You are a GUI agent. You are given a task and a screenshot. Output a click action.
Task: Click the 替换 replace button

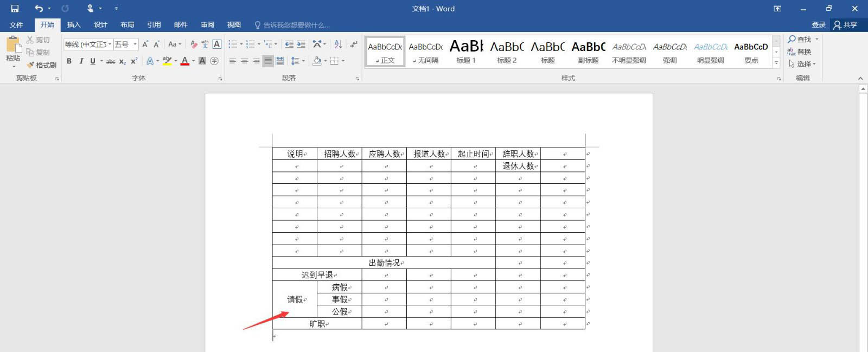tap(799, 52)
